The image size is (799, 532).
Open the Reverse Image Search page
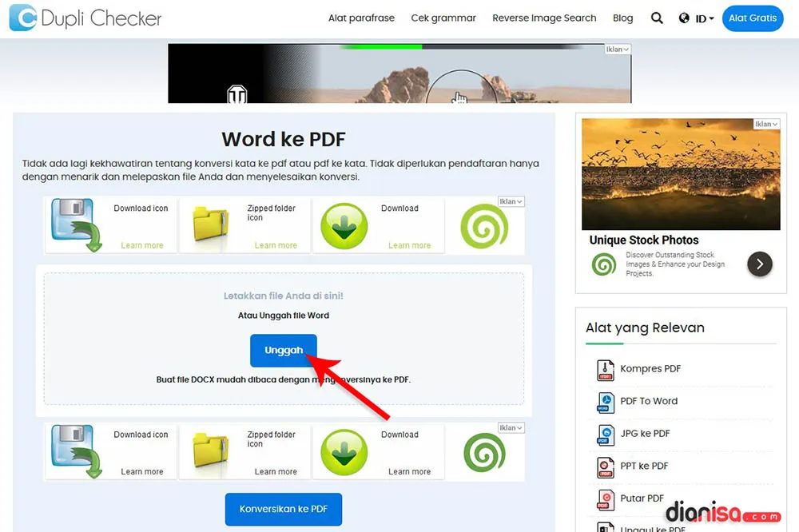[544, 18]
